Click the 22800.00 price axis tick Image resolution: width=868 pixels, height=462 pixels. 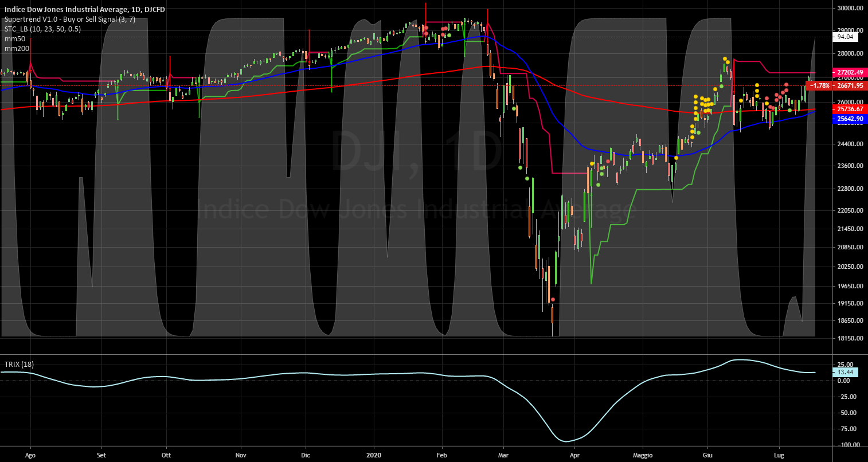click(850, 189)
